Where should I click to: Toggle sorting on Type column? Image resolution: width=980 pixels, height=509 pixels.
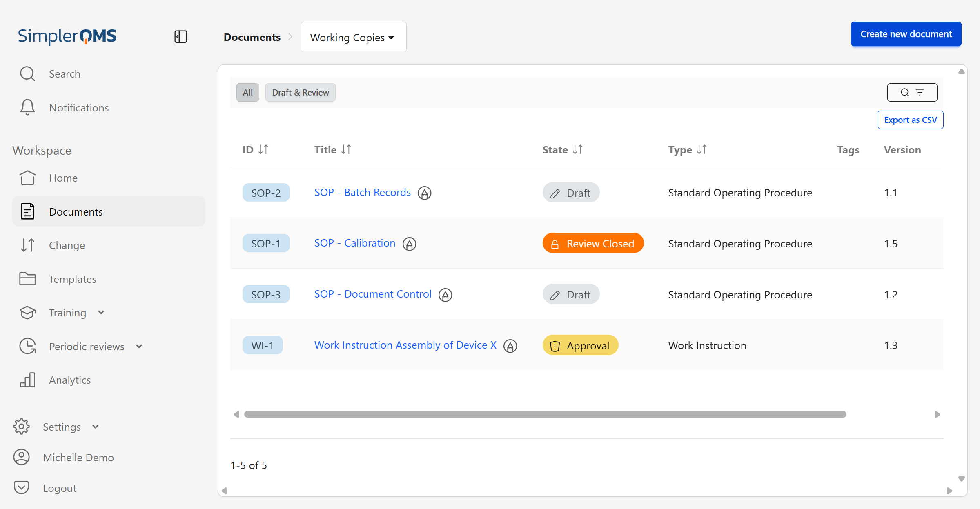[x=702, y=150]
